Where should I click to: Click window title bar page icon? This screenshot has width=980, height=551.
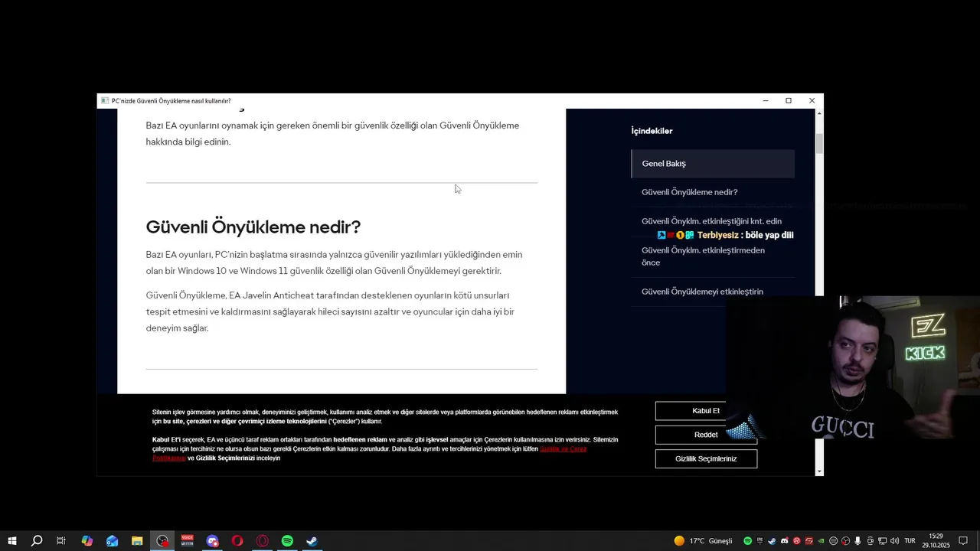point(105,101)
